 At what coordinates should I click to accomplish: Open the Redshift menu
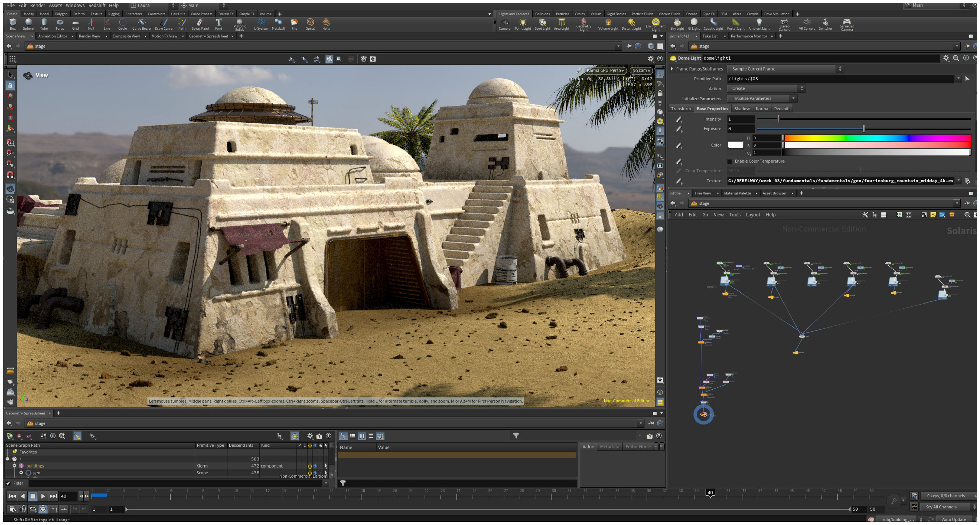[97, 5]
